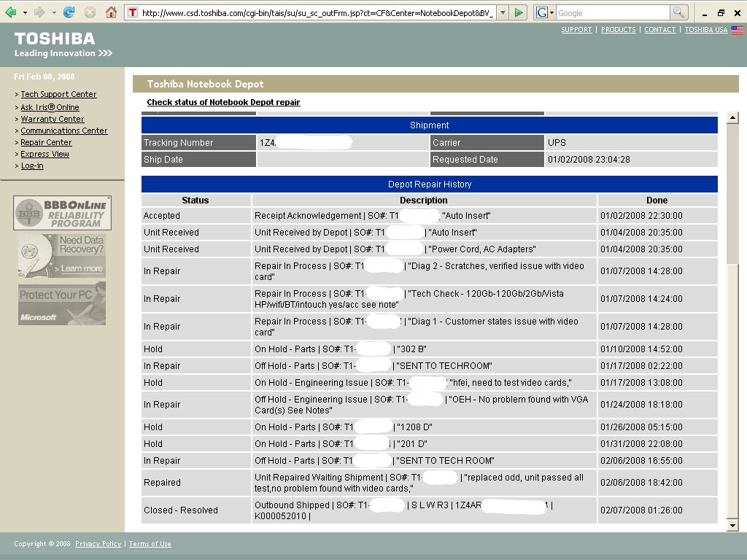The image size is (747, 560).
Task: Click the grey Forward arrow button
Action: click(39, 12)
